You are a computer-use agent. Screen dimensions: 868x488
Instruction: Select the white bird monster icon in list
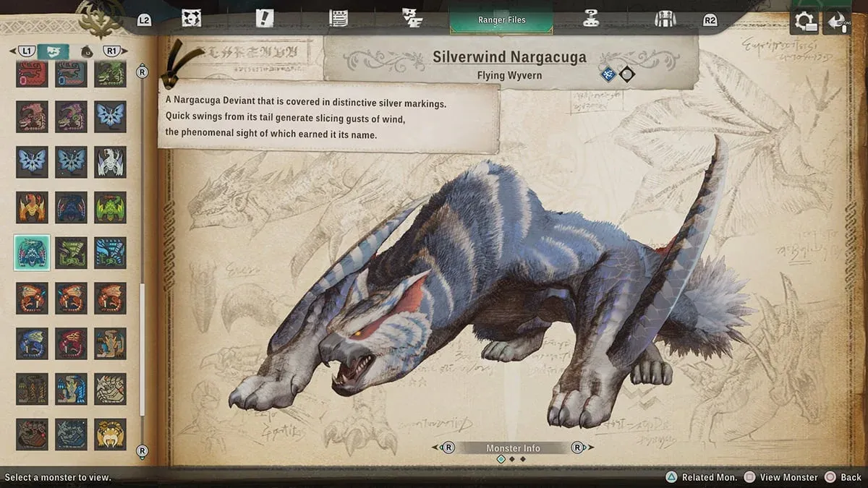coord(110,162)
